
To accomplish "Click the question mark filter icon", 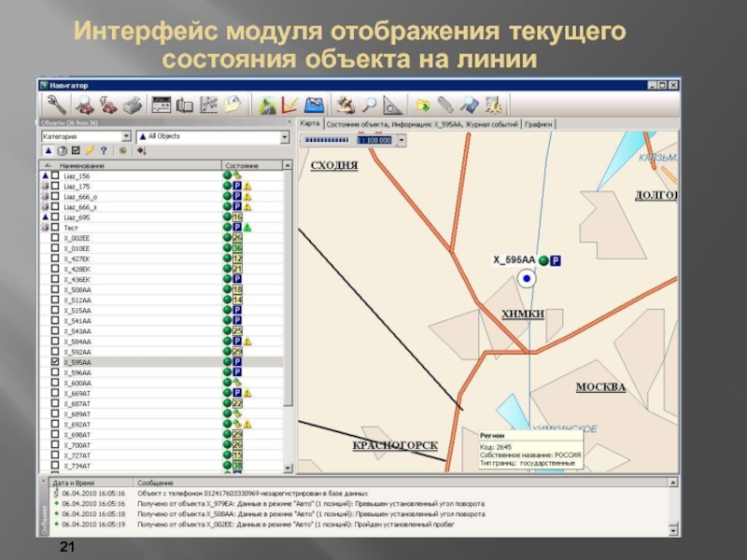I will (104, 150).
